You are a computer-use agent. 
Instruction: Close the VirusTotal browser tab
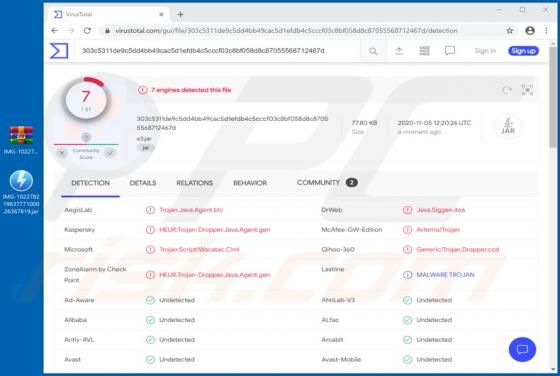161,14
